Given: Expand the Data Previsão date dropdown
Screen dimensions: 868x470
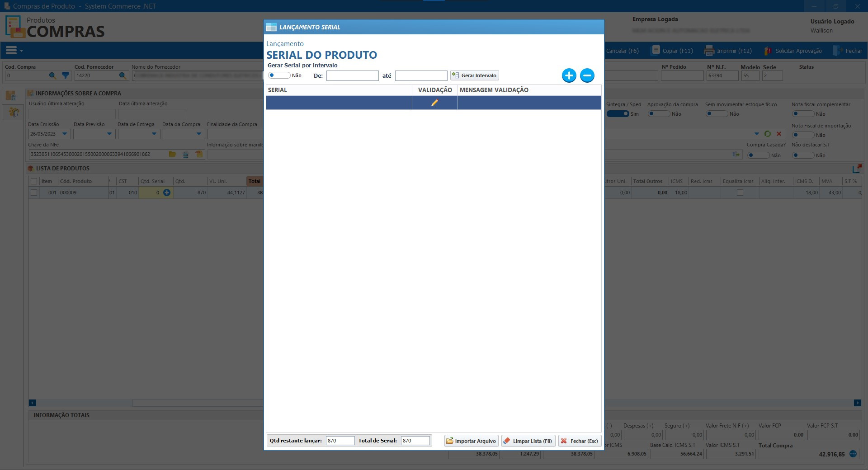Looking at the screenshot, I should point(109,134).
